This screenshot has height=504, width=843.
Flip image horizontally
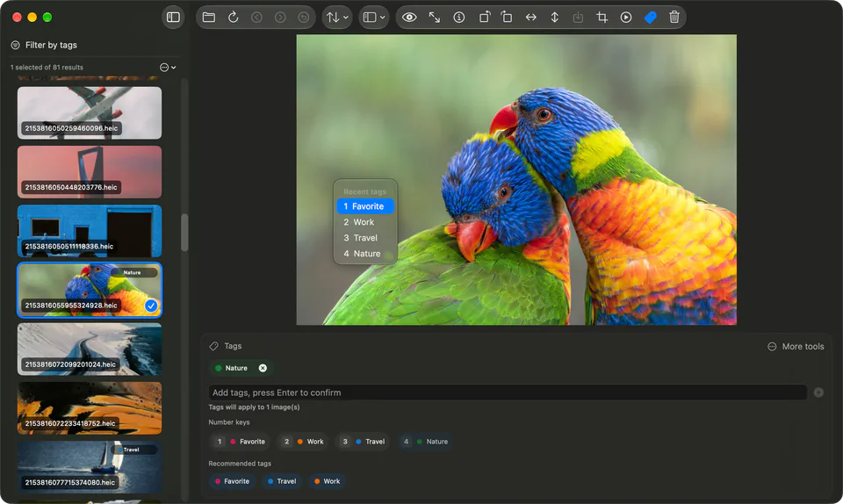pos(530,18)
